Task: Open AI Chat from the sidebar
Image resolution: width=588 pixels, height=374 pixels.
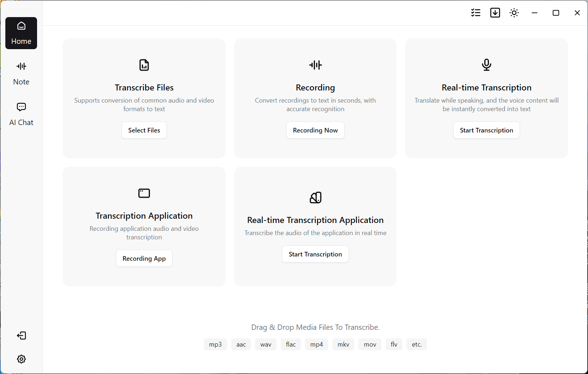Action: tap(21, 113)
